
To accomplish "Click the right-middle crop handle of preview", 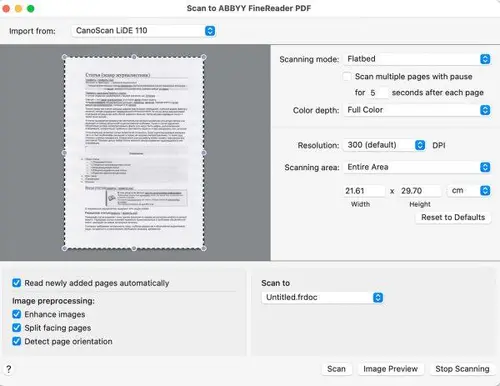I will (x=204, y=153).
